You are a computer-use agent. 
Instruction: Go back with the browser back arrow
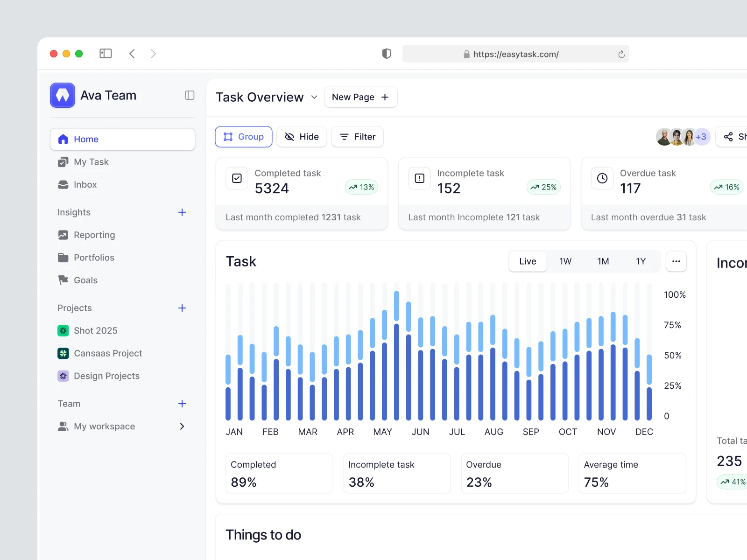pos(132,54)
